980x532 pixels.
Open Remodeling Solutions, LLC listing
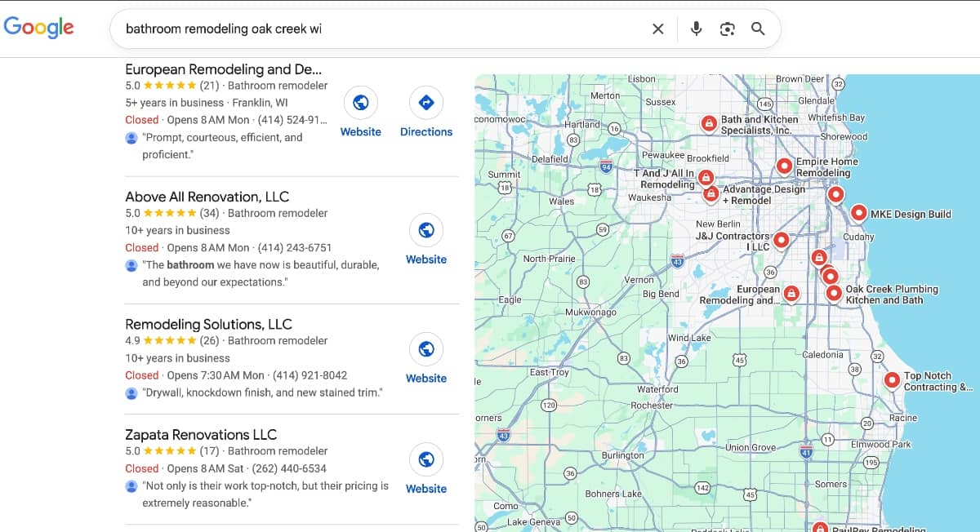[x=208, y=324]
